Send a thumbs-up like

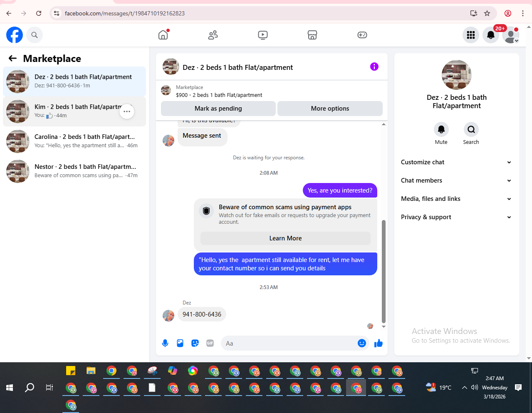coord(379,343)
